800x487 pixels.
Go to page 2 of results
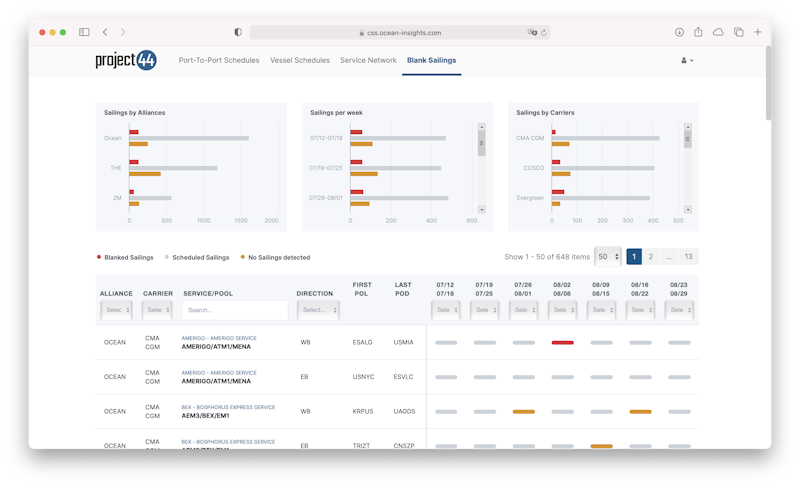650,257
